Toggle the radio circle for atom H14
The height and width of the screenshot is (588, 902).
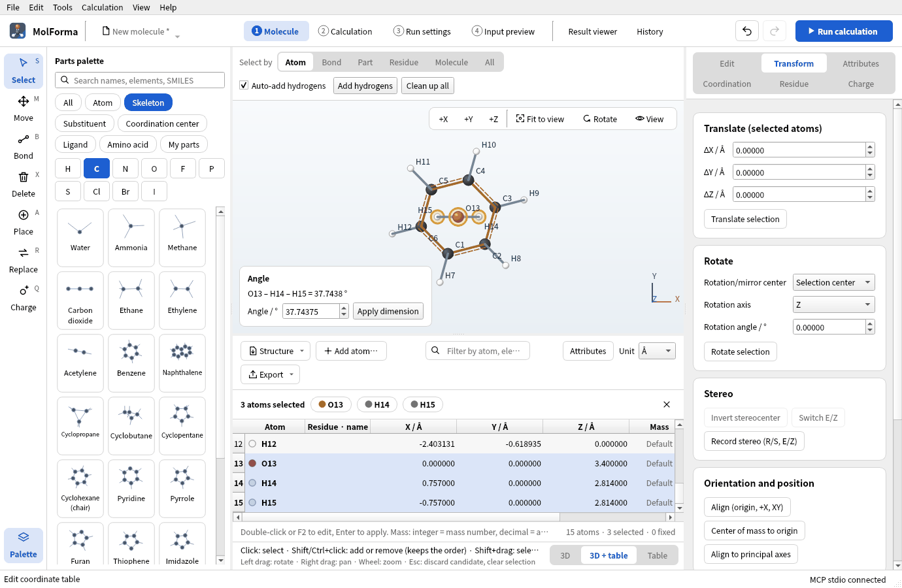(252, 483)
